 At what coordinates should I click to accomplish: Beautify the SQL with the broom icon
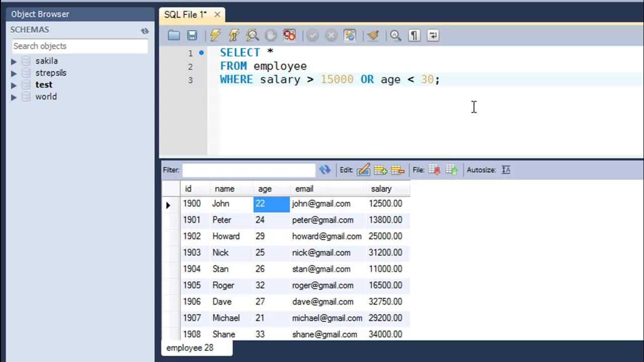(x=373, y=35)
